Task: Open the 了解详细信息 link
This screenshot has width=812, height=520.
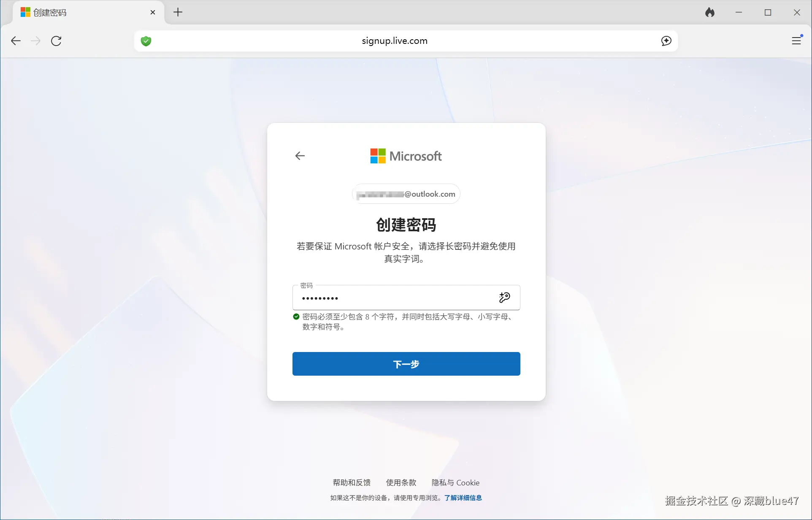Action: point(463,498)
